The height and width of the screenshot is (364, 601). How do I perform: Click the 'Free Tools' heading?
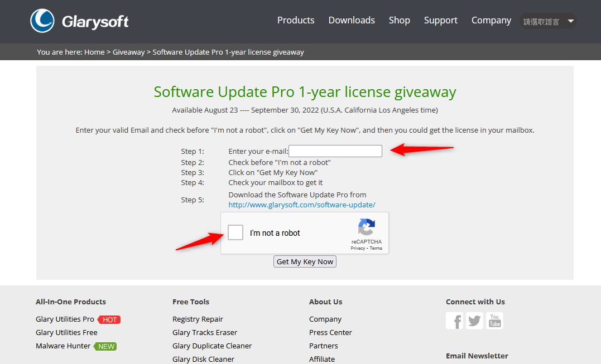191,302
